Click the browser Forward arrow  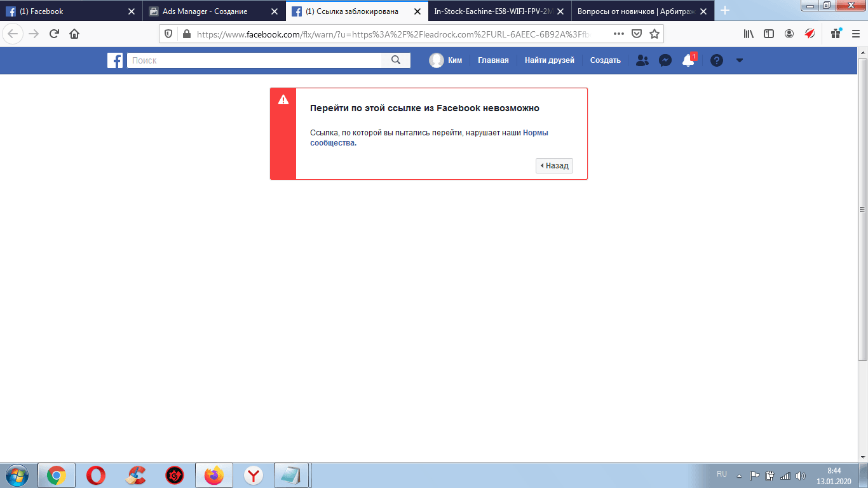click(x=34, y=34)
